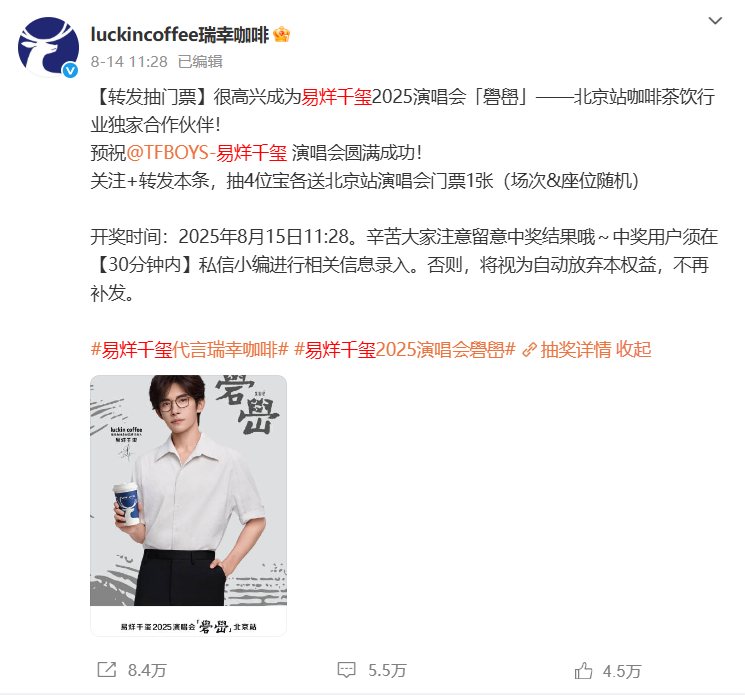Open the luckincoffee瑞幸咖啡 username

point(180,35)
